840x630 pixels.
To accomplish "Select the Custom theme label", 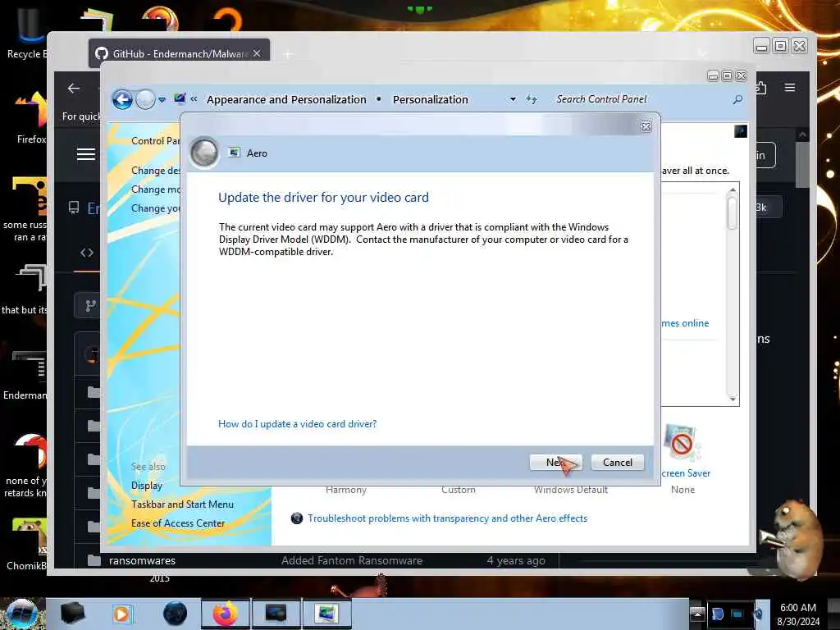I will (458, 490).
